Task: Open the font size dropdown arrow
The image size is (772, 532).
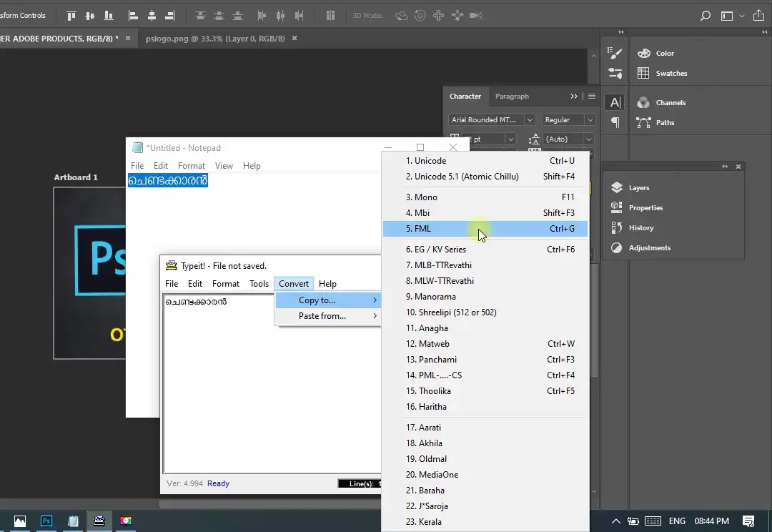Action: click(x=510, y=139)
